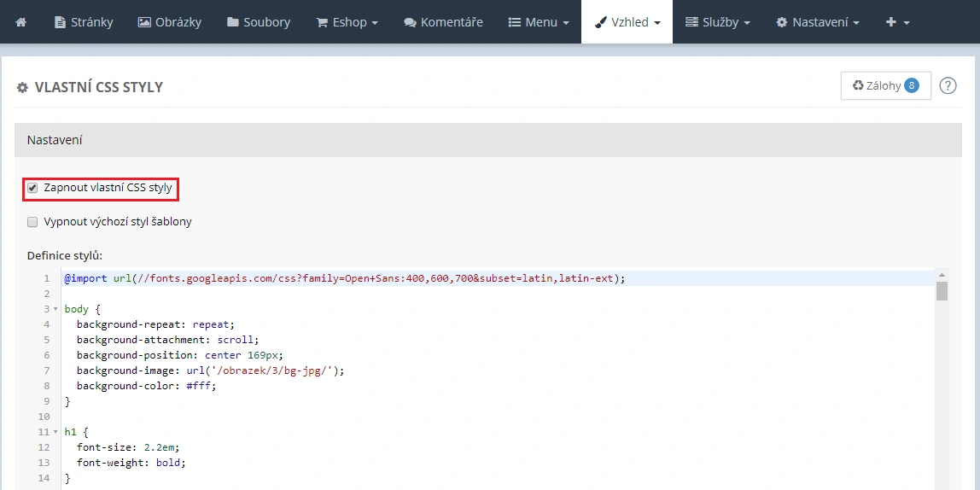Click the blue backup count badge 8

pos(912,85)
